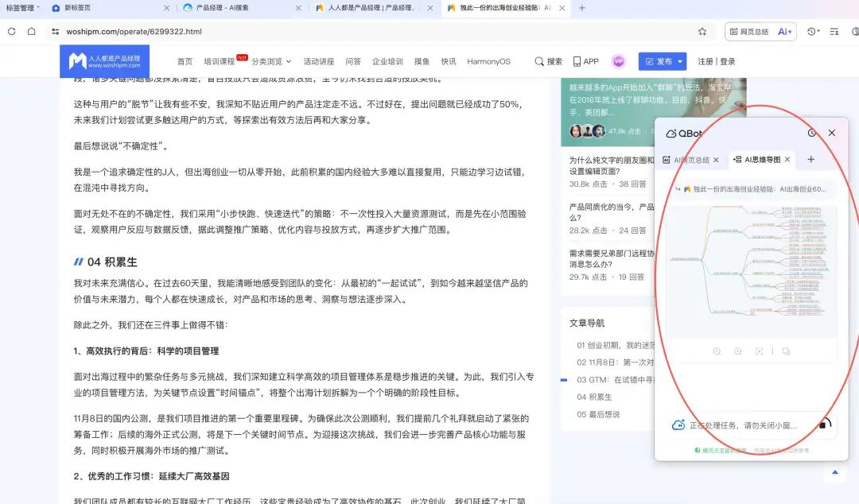Click the mind map thumbnail
The width and height of the screenshot is (859, 504).
752,272
